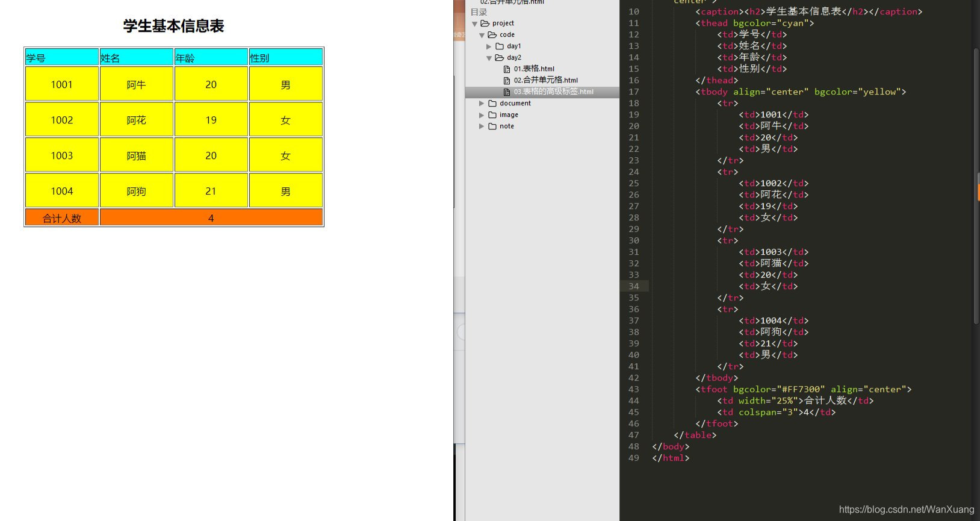This screenshot has height=521, width=980.
Task: Click table cell 1001
Action: (62, 84)
